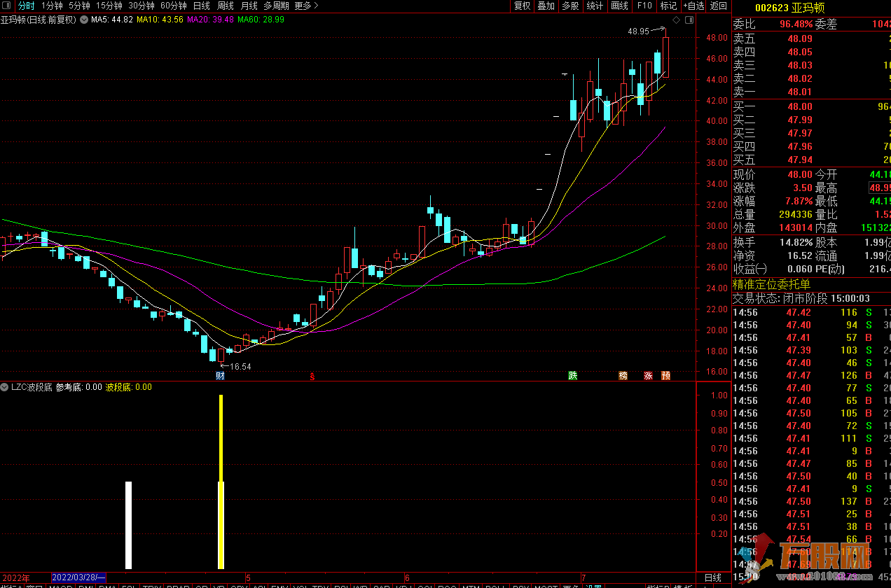Viewport: 891px width, 588px height.
Task: Select the 5分钟 period
Action: point(79,6)
